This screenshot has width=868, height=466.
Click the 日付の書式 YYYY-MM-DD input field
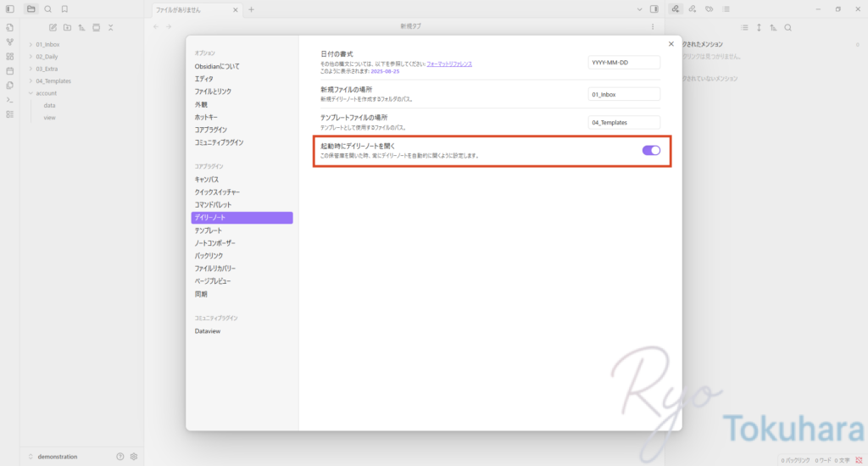[623, 62]
